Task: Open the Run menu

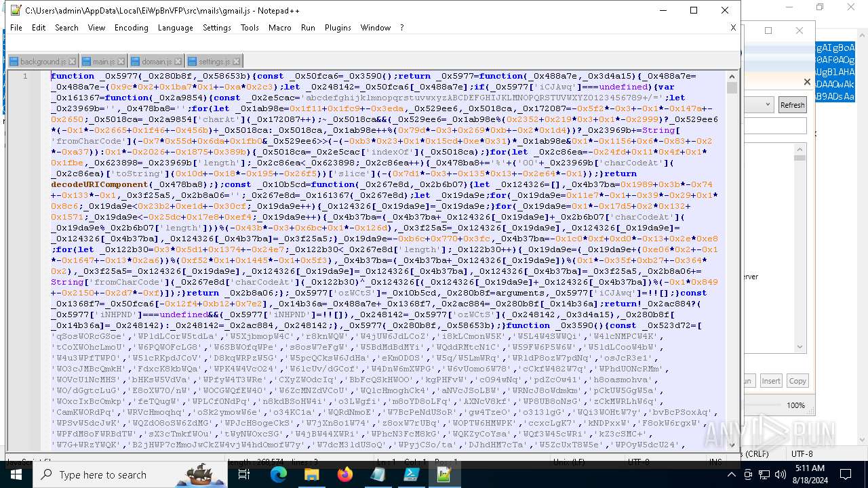Action: coord(308,28)
